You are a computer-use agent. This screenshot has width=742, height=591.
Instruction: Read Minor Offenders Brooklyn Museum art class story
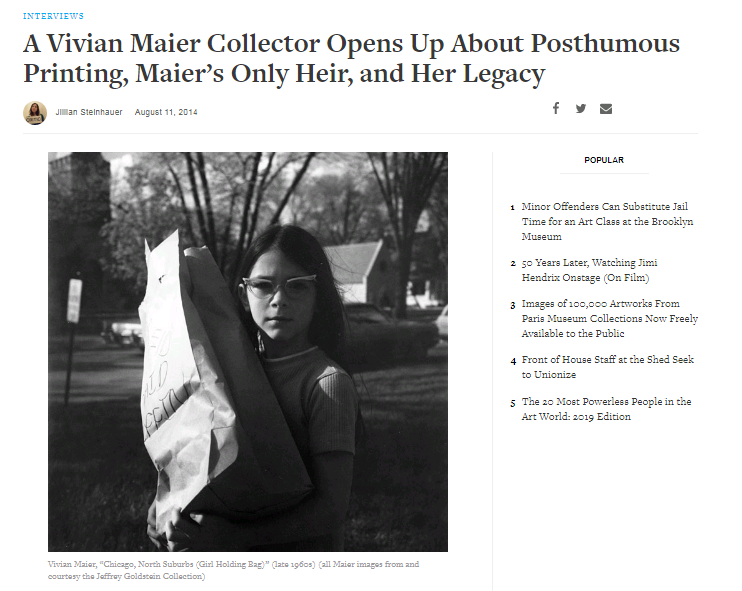pyautogui.click(x=608, y=221)
